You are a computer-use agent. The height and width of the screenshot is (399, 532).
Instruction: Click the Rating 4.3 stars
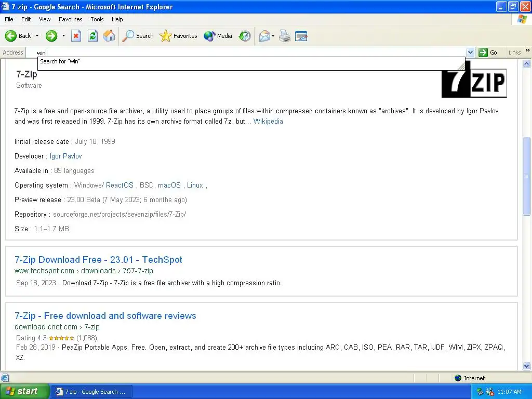click(61, 338)
